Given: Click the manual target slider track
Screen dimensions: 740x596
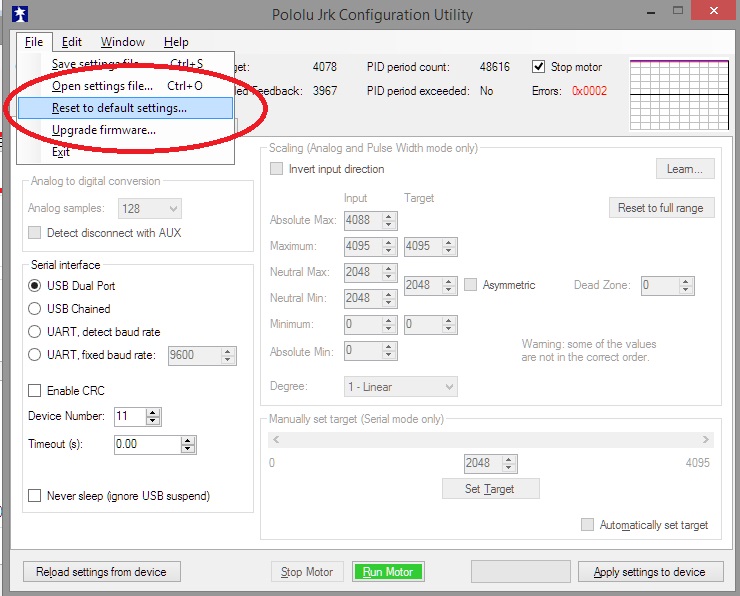Looking at the screenshot, I should [x=491, y=440].
